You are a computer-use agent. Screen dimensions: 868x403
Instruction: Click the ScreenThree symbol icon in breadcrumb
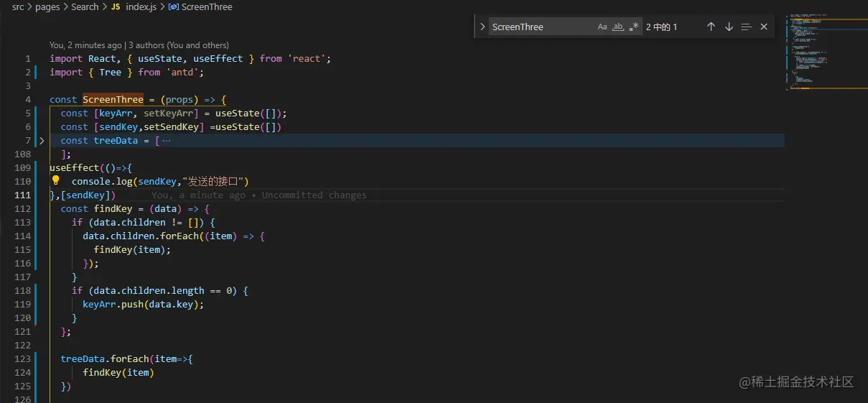coord(173,6)
